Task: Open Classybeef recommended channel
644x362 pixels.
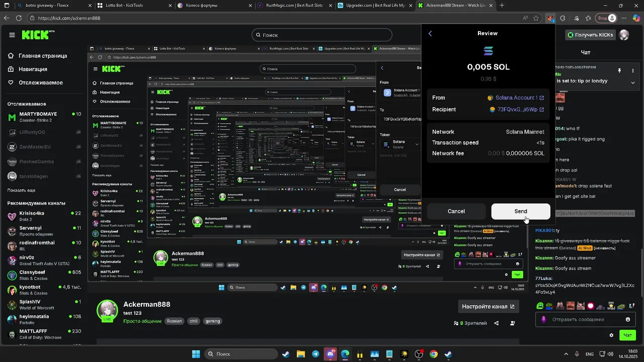Action: pyautogui.click(x=44, y=275)
